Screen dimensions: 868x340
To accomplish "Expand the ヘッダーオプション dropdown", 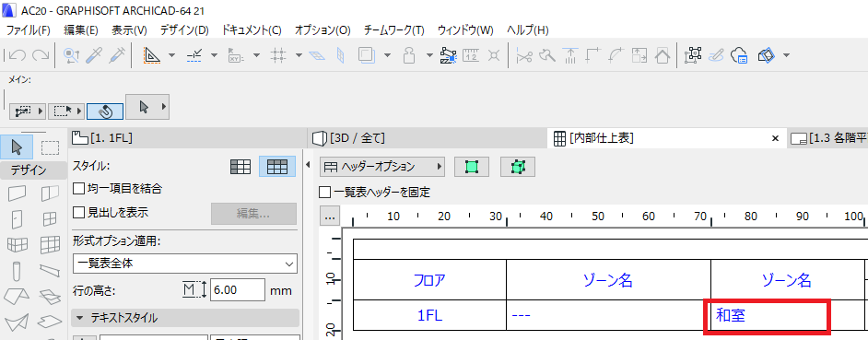I will coord(383,166).
